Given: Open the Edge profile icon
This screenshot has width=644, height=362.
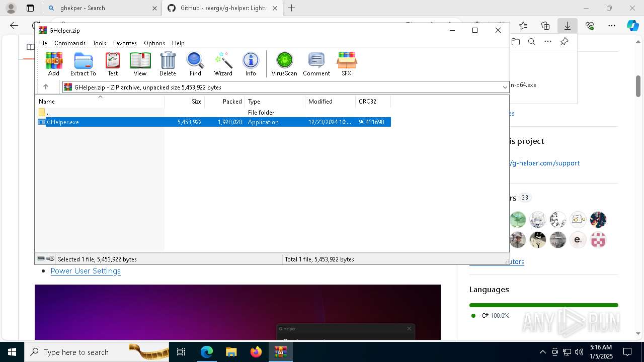Looking at the screenshot, I should (x=11, y=8).
